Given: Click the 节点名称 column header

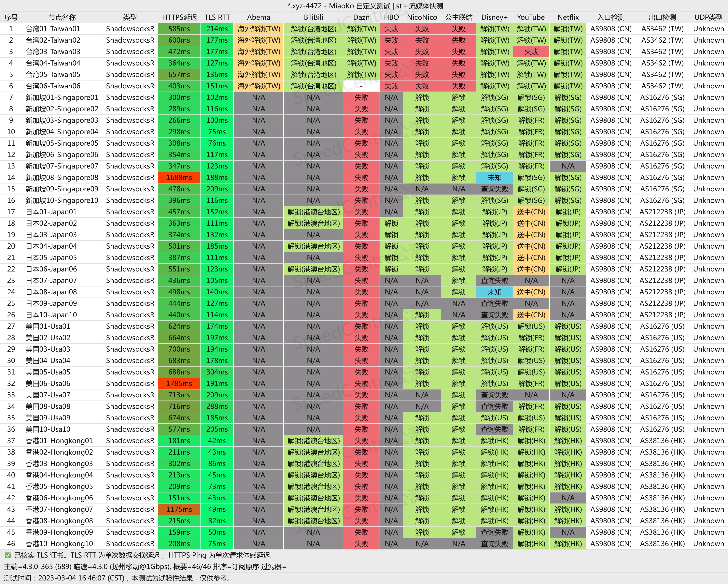Looking at the screenshot, I should point(62,17).
